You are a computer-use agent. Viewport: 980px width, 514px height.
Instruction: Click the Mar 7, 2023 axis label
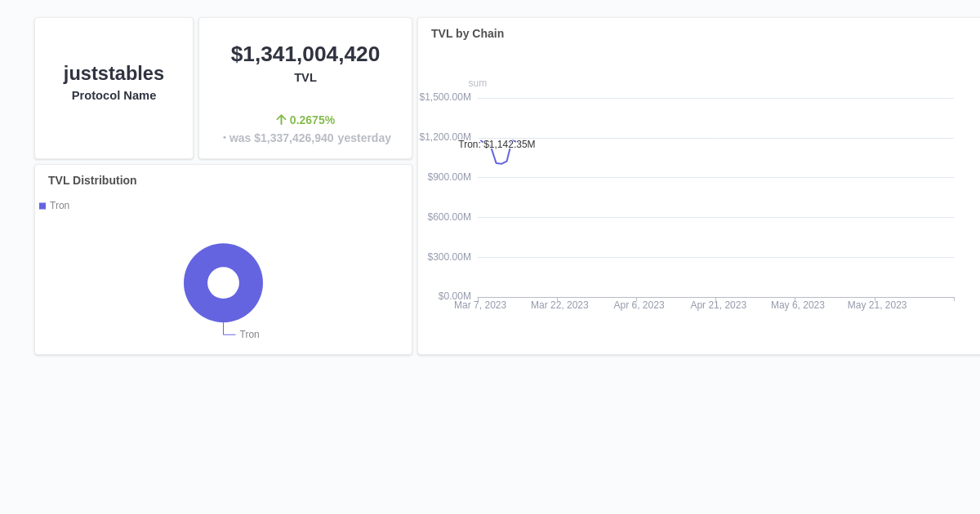coord(480,304)
